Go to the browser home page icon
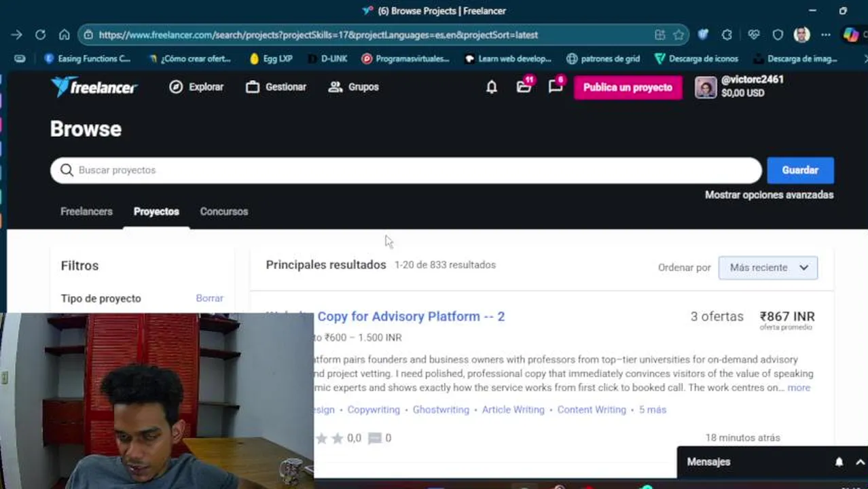868x489 pixels. (64, 35)
